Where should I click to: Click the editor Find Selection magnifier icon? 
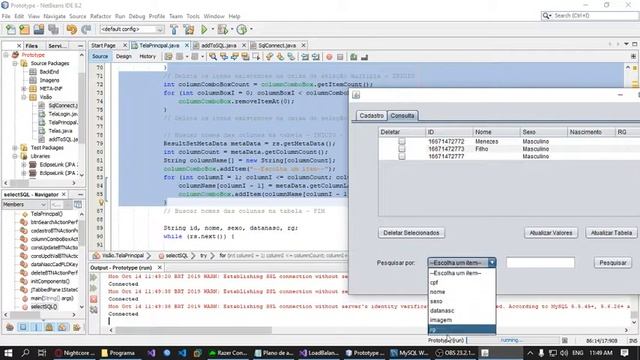click(x=213, y=57)
